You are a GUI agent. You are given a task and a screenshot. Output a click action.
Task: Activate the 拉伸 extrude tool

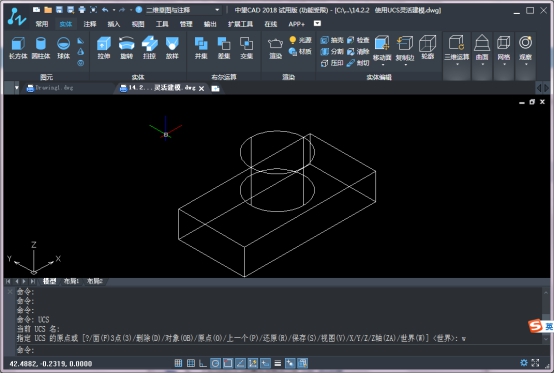click(104, 47)
